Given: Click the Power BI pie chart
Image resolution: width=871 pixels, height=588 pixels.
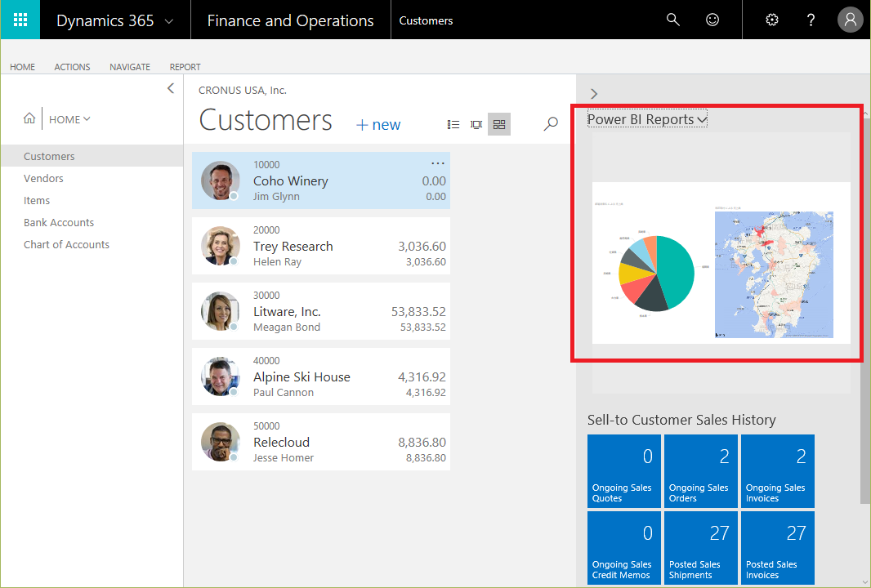Looking at the screenshot, I should (657, 274).
